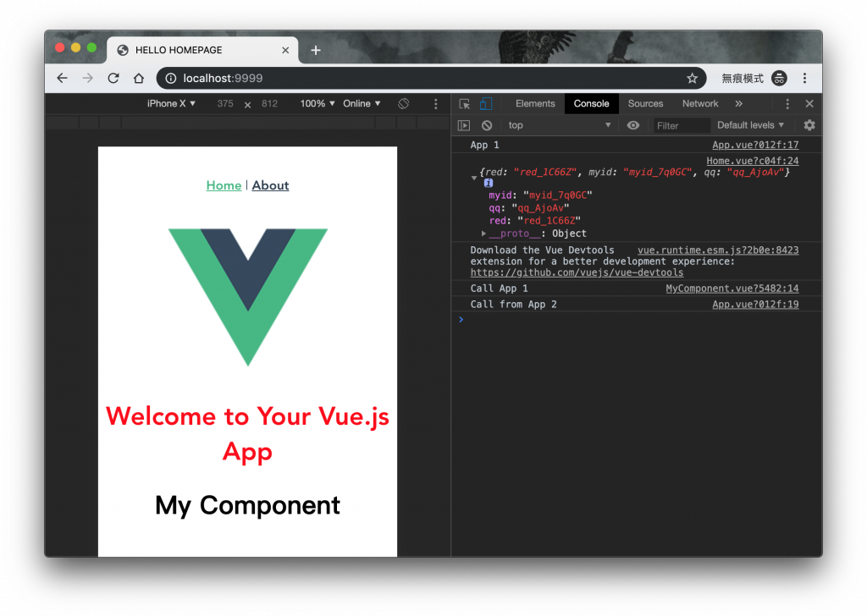This screenshot has height=616, width=867.
Task: Click the qq property row
Action: [x=528, y=208]
